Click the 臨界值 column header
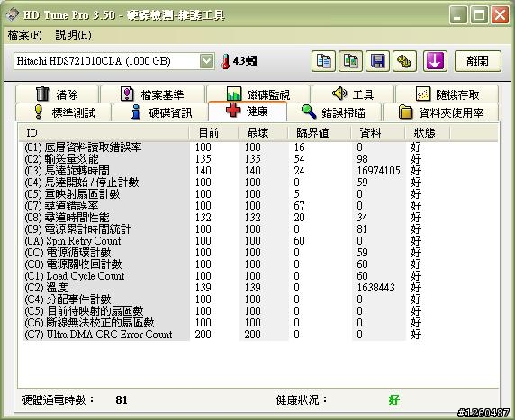The height and width of the screenshot is (420, 515). coord(320,133)
